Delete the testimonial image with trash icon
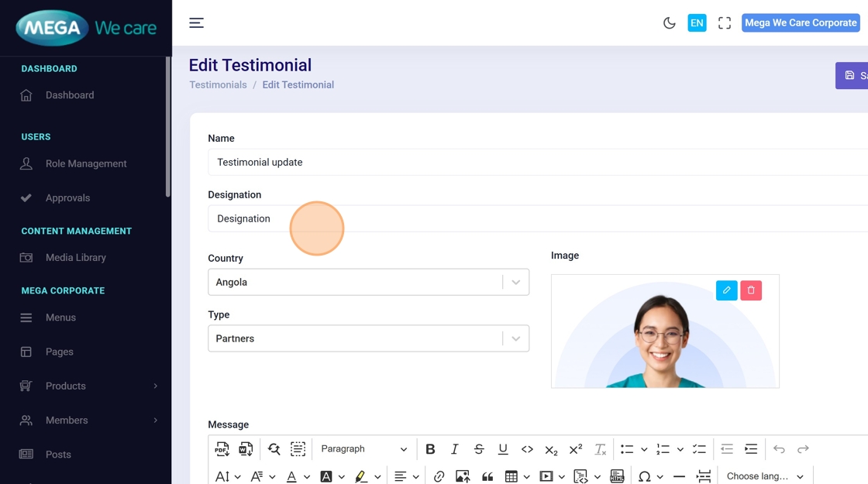The width and height of the screenshot is (868, 484). click(751, 290)
